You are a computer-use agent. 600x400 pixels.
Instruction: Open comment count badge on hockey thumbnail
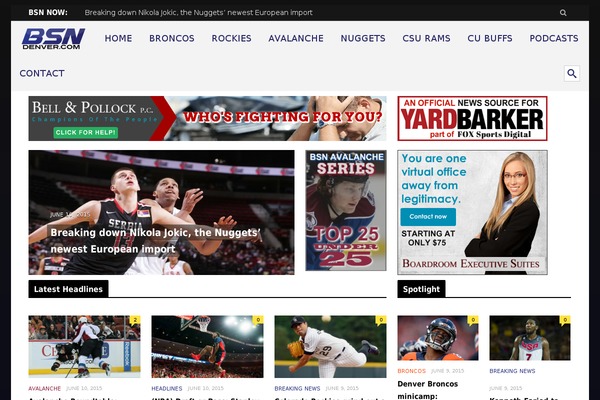(x=135, y=320)
